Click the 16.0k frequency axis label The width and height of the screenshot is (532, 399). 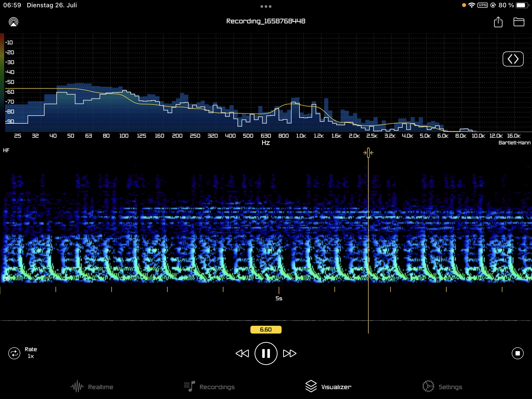click(514, 136)
